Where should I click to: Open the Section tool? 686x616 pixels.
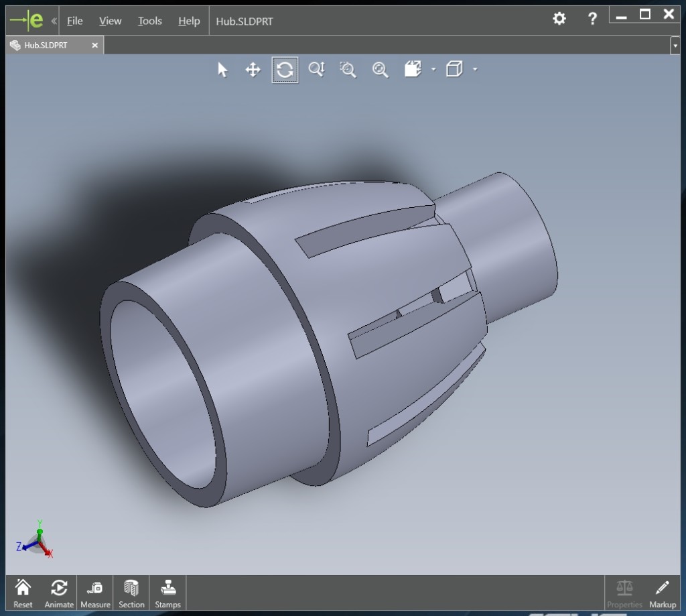[x=131, y=593]
